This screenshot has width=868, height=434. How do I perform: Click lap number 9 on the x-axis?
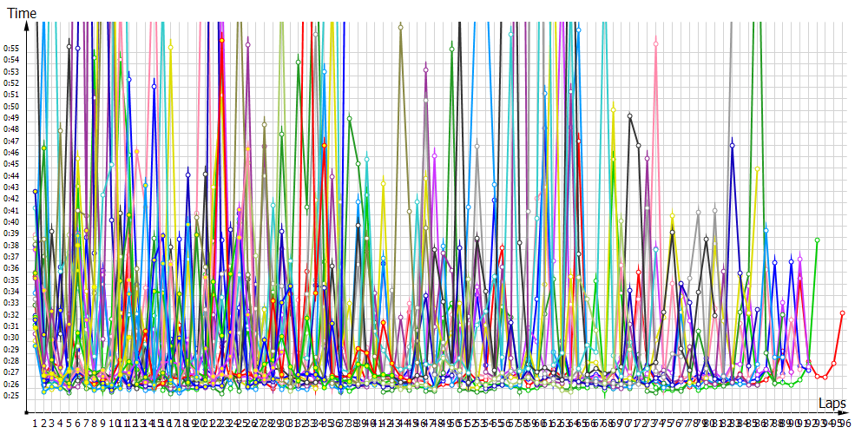(x=102, y=423)
